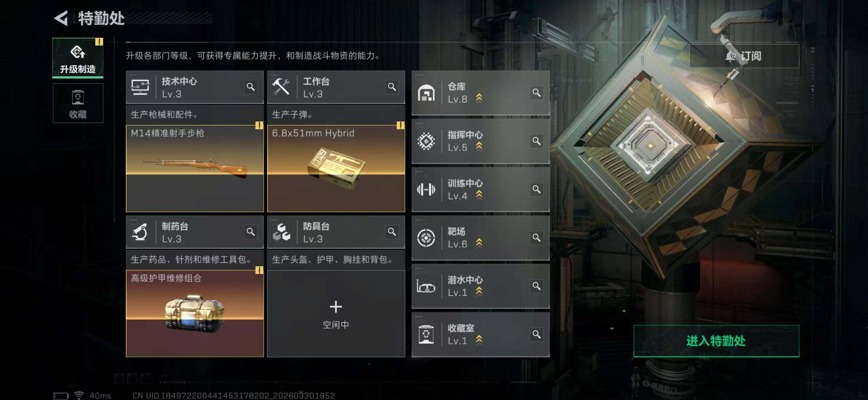Click the back arrow beside 特勤处
The height and width of the screenshot is (400, 868).
[x=61, y=18]
